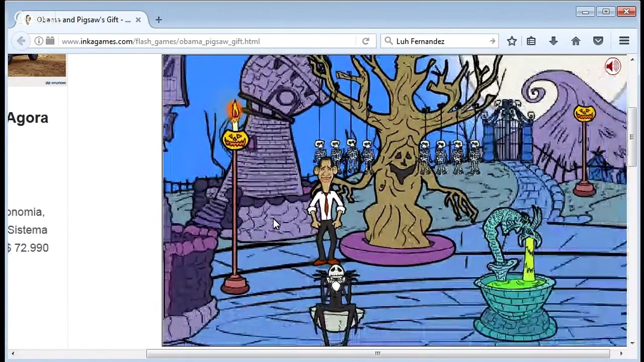Click the "$ 72.990" price text
The width and height of the screenshot is (644, 362).
pyautogui.click(x=28, y=248)
